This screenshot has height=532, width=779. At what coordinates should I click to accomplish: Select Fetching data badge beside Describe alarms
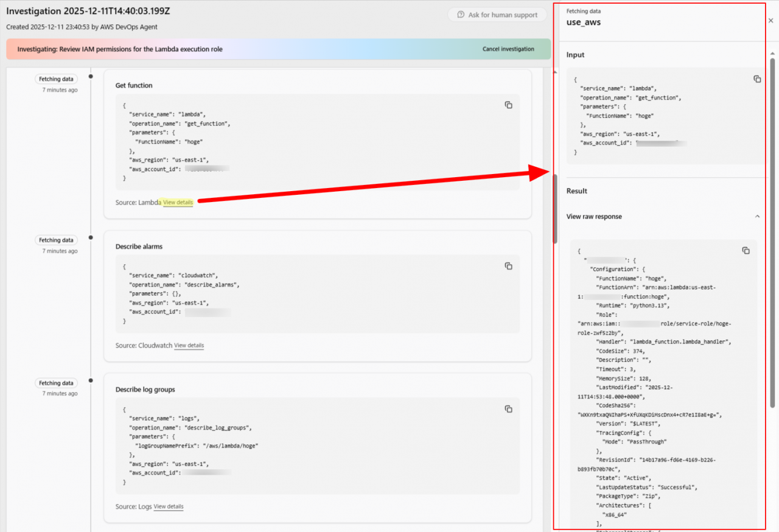[x=56, y=240]
